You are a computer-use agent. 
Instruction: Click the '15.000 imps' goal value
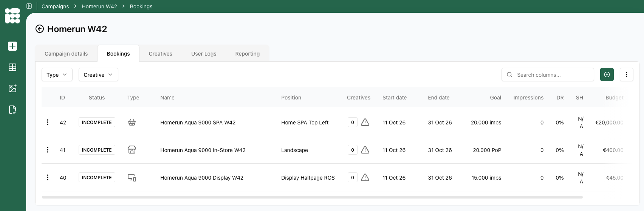point(486,178)
